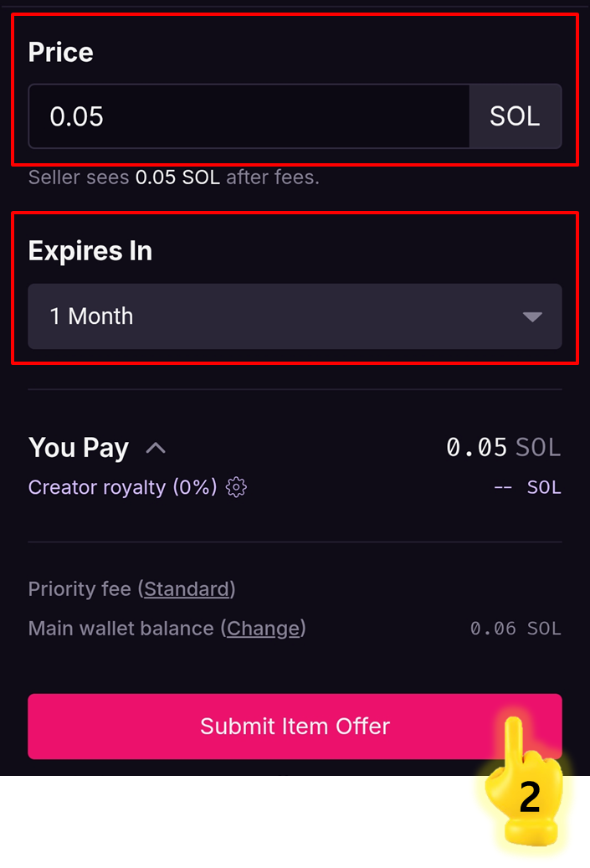Select the Creator royalty (0%) text
The width and height of the screenshot is (590, 868).
pyautogui.click(x=122, y=487)
